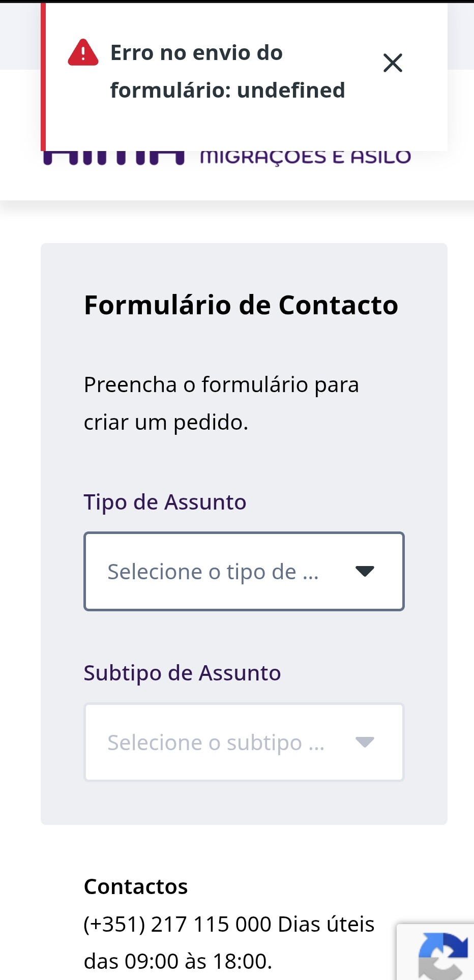
Task: Expand Tipo de Assunto with its dark arrow
Action: 365,571
